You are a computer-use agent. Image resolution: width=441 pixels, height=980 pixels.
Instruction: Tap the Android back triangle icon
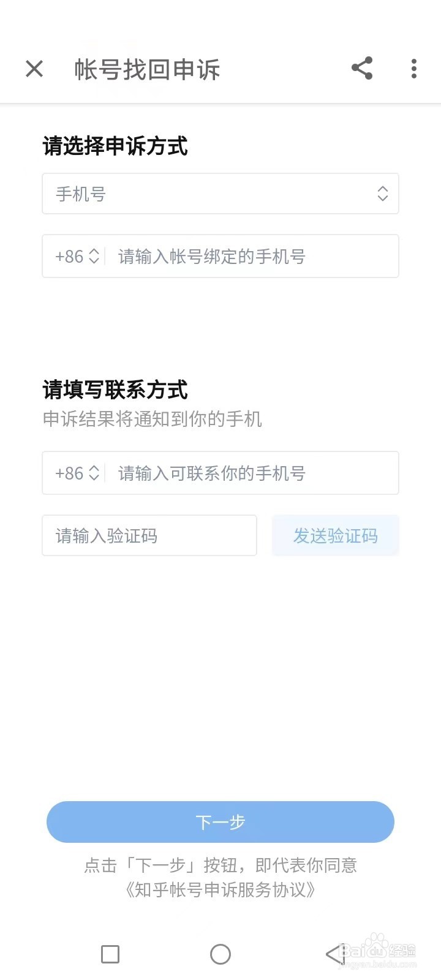click(336, 954)
